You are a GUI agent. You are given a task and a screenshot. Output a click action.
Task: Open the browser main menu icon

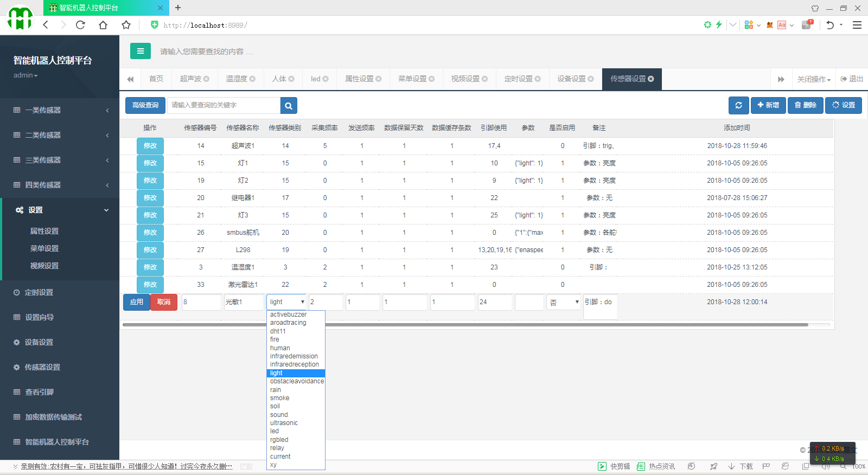coord(857,25)
